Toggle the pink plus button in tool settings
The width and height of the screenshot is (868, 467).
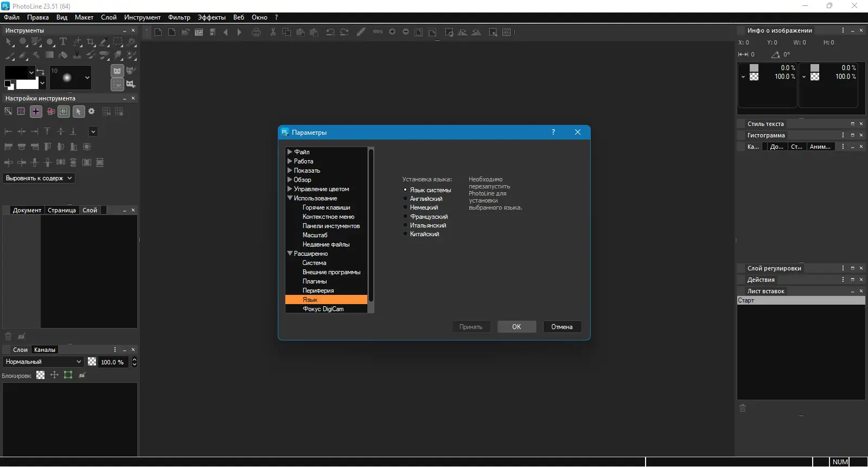[x=36, y=111]
